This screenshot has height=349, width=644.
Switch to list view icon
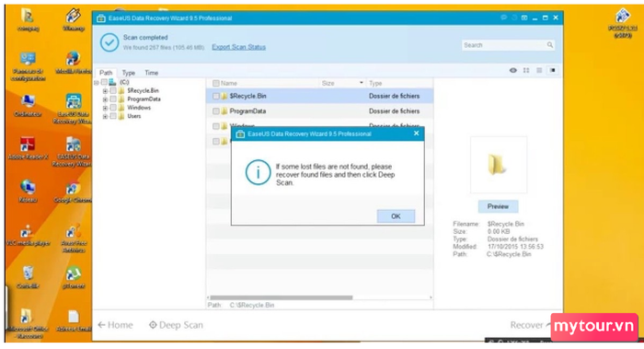[x=539, y=70]
